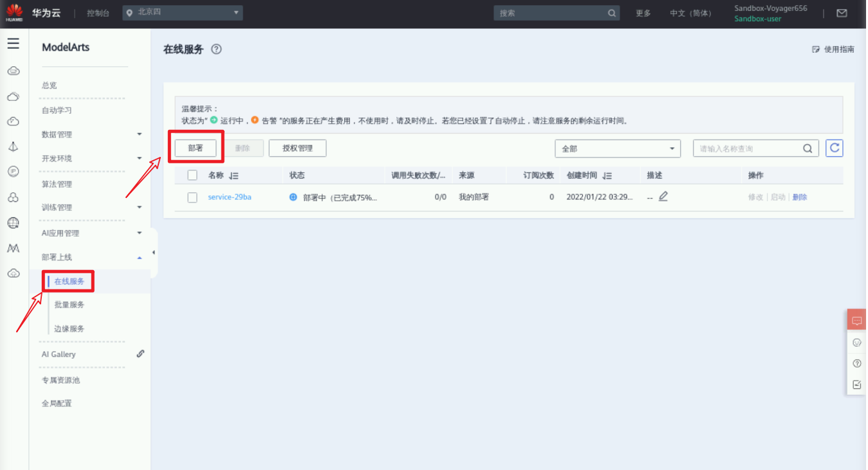This screenshot has width=868, height=470.
Task: Click the 部署中 status icon for service-29ba
Action: [x=293, y=197]
